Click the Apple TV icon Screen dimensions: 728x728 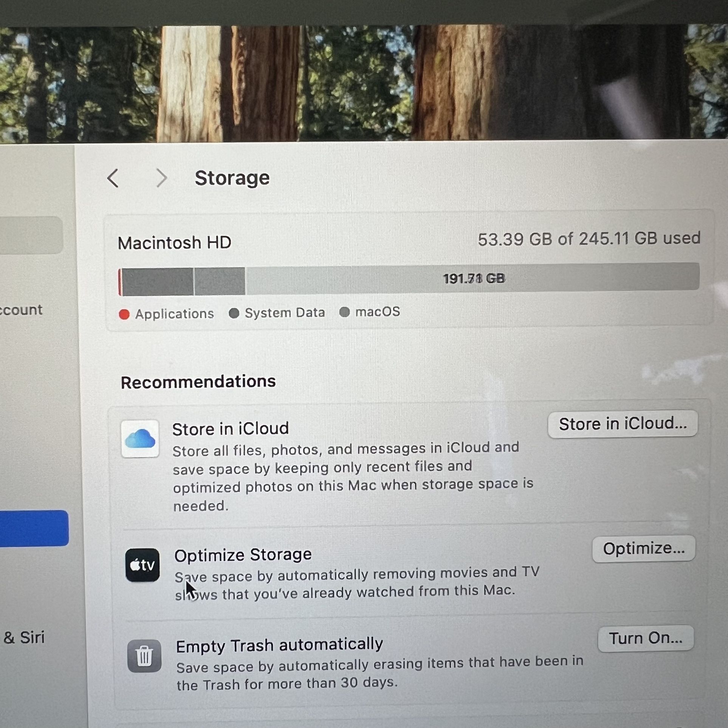(x=143, y=565)
